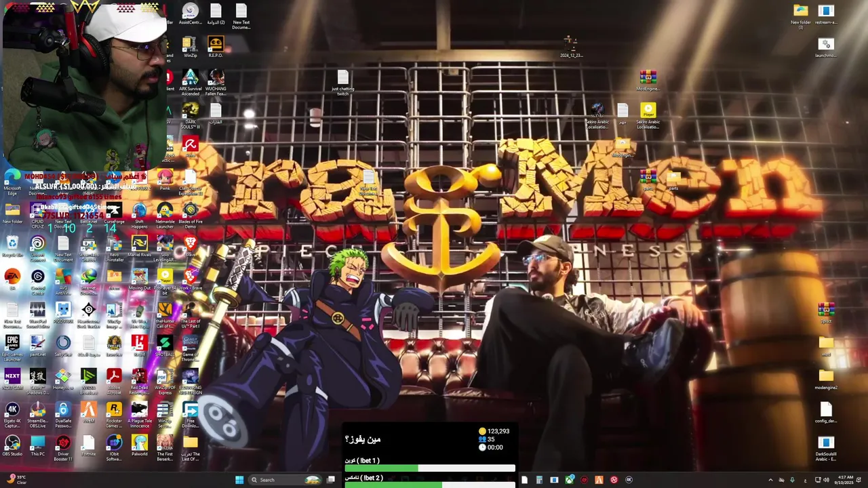The height and width of the screenshot is (488, 868).
Task: Open Internet Download Manager shortcut
Action: [88, 282]
